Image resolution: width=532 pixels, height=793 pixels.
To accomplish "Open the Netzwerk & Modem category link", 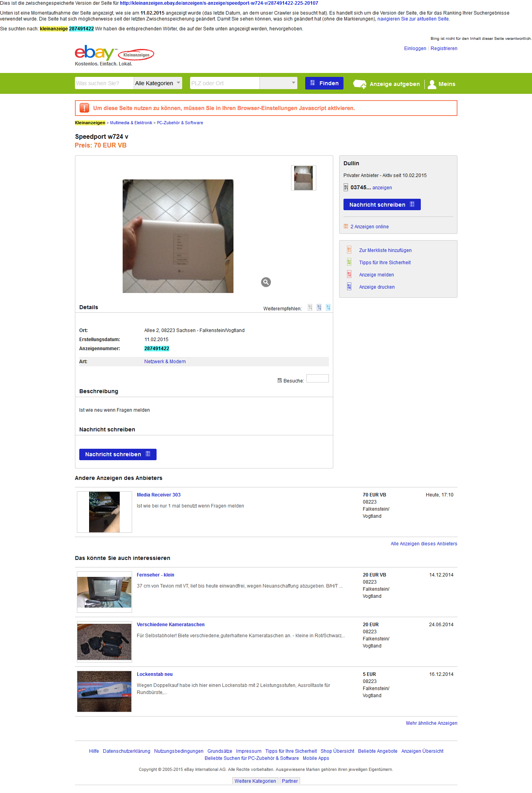I will click(x=165, y=362).
